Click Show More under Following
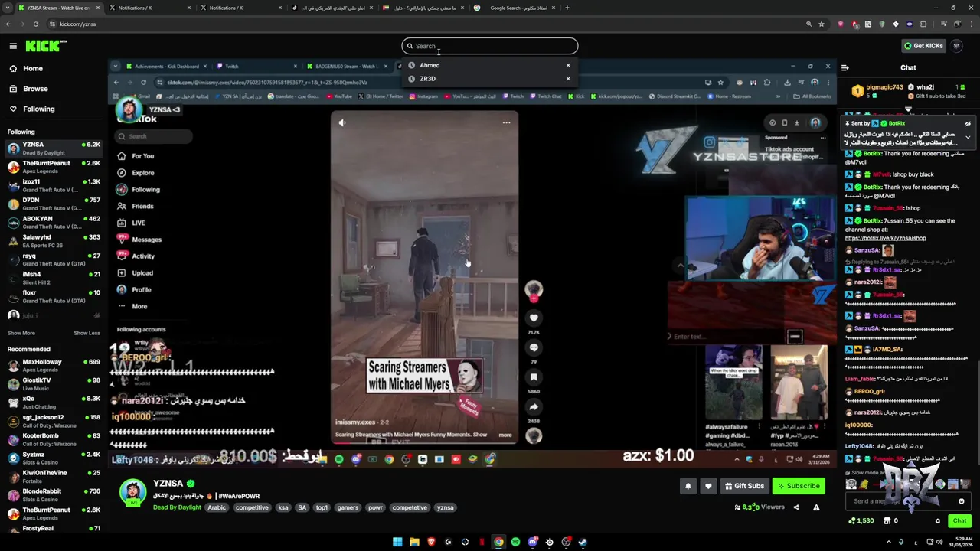Viewport: 980px width, 551px height. [x=21, y=333]
